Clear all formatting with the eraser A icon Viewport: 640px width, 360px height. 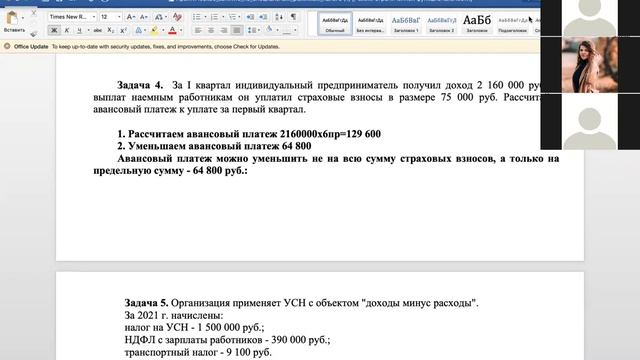tap(177, 17)
